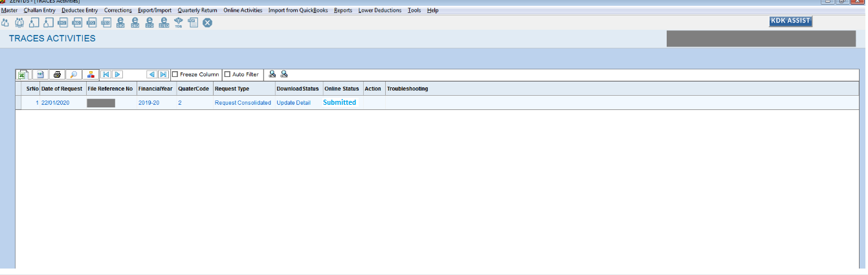Image resolution: width=868 pixels, height=275 pixels.
Task: Sort by Date of Request column header
Action: click(x=62, y=89)
